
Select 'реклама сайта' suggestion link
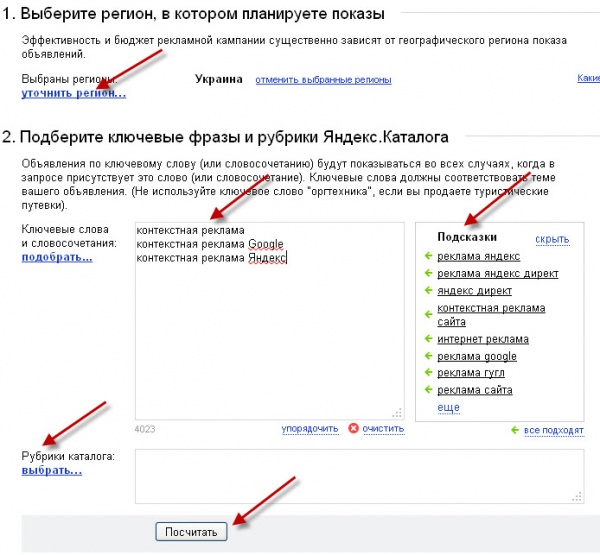tap(474, 390)
